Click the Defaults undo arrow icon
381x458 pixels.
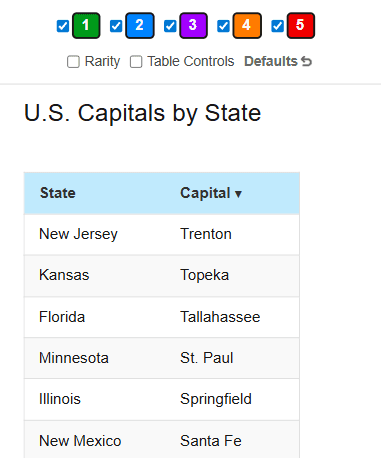tap(306, 61)
